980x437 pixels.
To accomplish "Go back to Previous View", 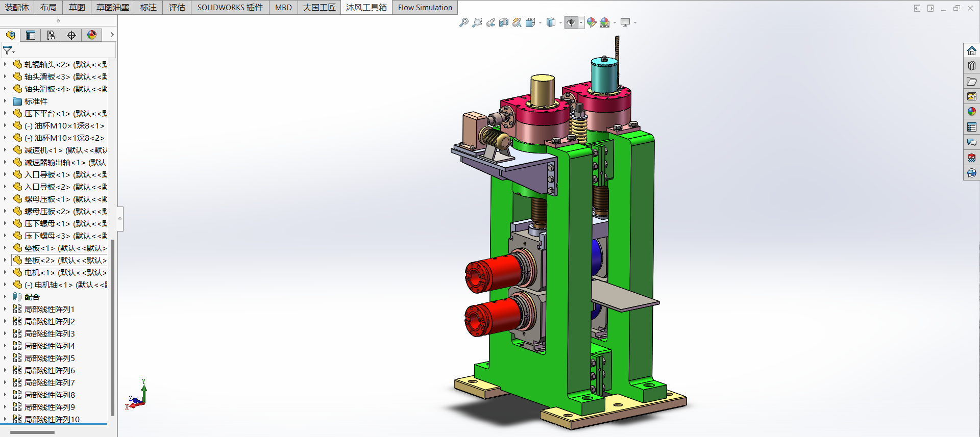I will (491, 22).
